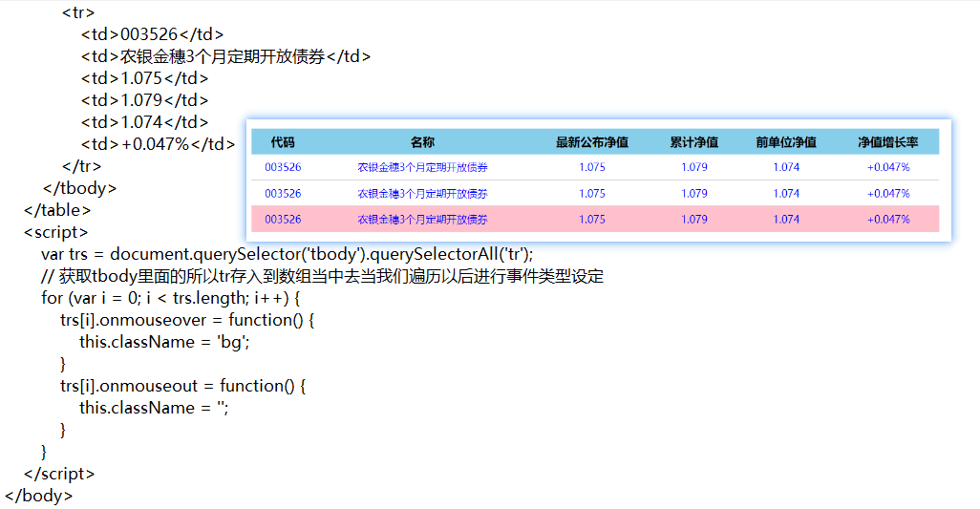Click the this.className = ''; line
The height and width of the screenshot is (509, 980).
pos(154,408)
